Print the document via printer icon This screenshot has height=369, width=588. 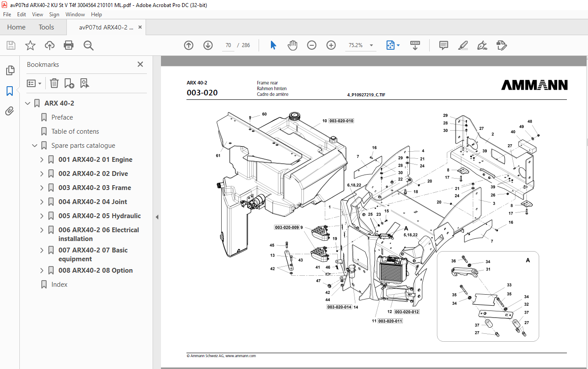pyautogui.click(x=69, y=45)
